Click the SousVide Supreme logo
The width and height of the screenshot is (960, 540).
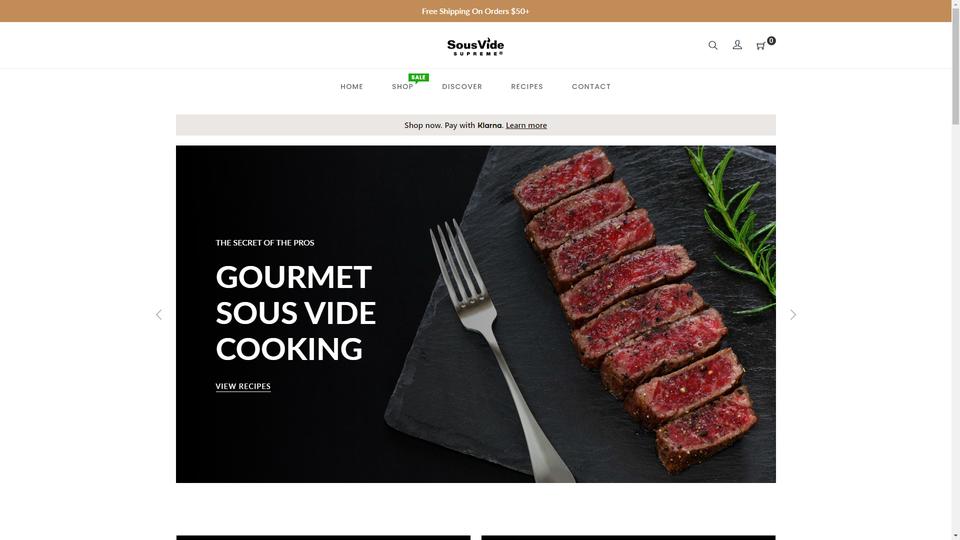pos(475,47)
